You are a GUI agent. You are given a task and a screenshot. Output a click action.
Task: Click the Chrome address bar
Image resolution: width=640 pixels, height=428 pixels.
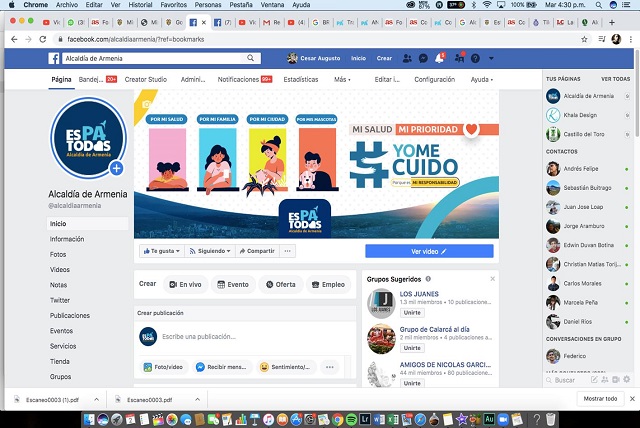click(314, 40)
